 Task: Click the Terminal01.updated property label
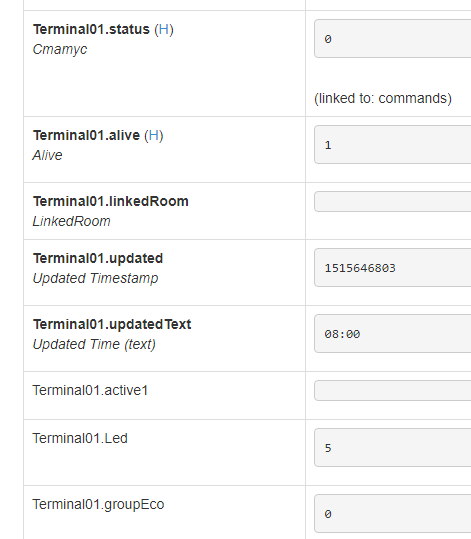[98, 258]
